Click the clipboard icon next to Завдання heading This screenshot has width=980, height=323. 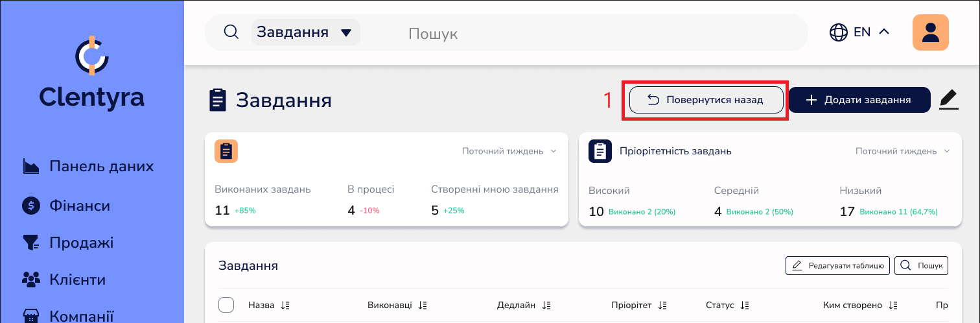coord(218,101)
